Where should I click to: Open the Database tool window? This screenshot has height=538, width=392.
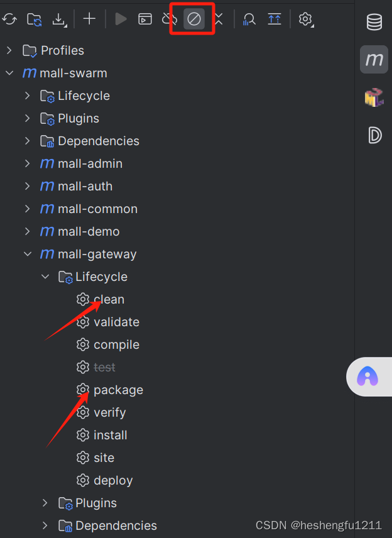tap(374, 21)
